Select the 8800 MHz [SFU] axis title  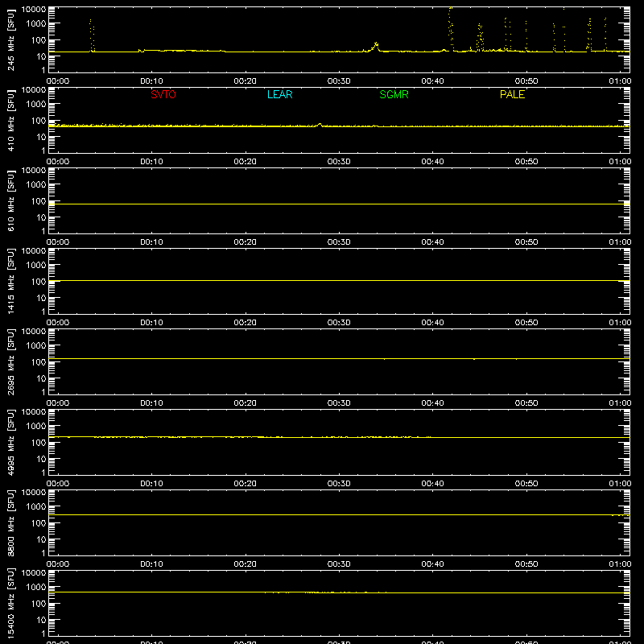point(11,522)
